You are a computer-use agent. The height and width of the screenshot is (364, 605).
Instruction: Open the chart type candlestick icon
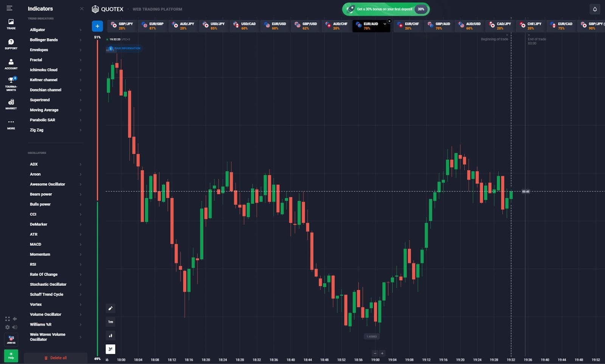tap(110, 336)
